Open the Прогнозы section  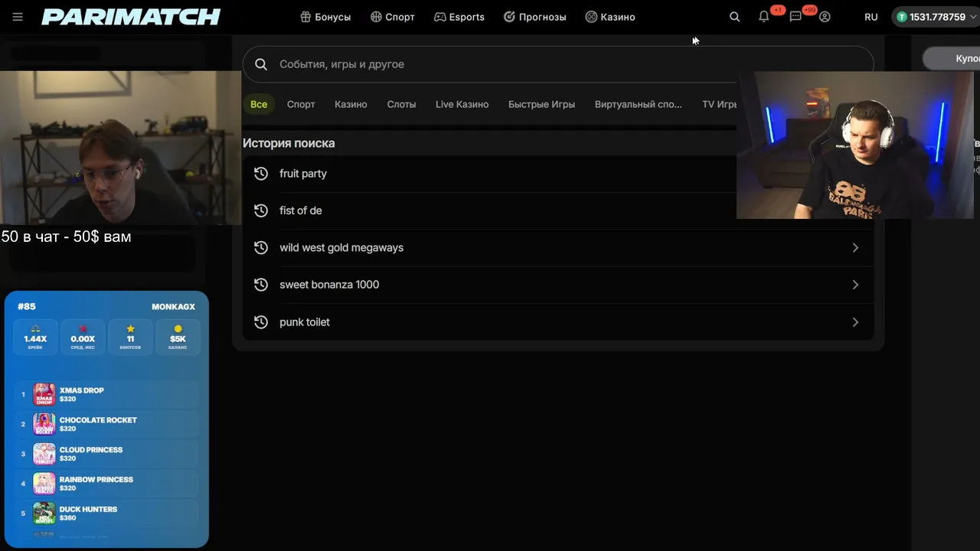535,17
